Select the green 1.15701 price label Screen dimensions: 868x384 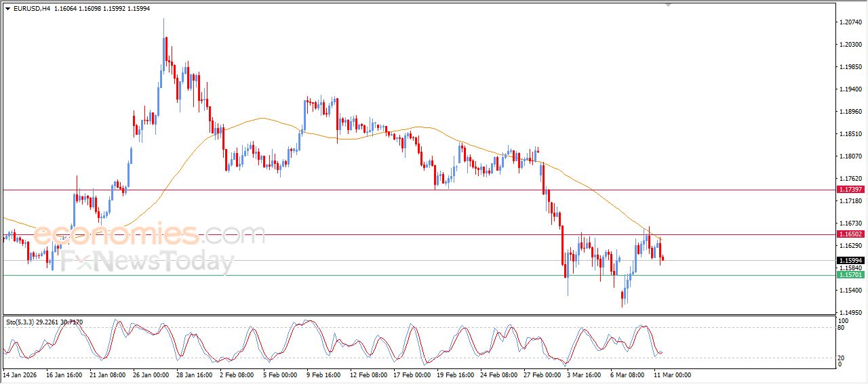point(850,275)
